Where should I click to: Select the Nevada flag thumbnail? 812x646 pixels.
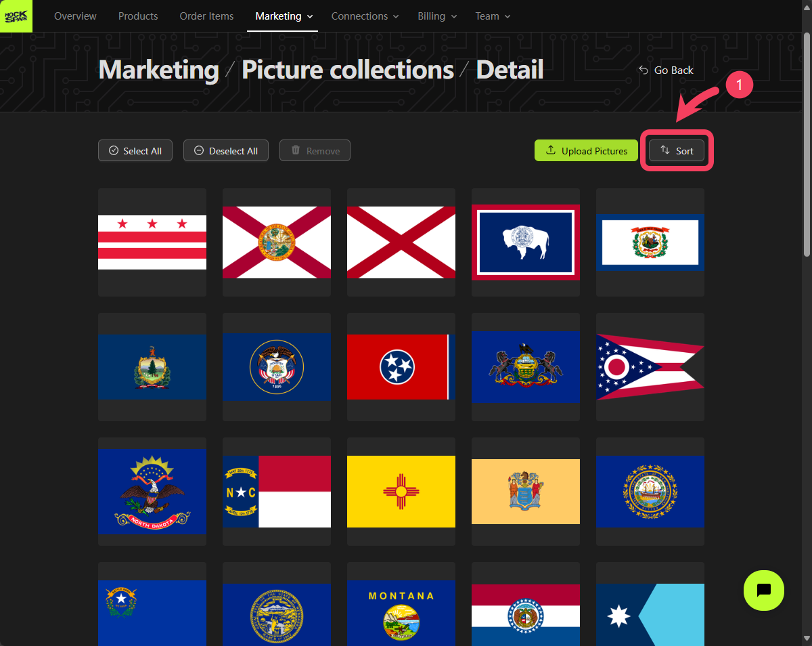pyautogui.click(x=152, y=604)
